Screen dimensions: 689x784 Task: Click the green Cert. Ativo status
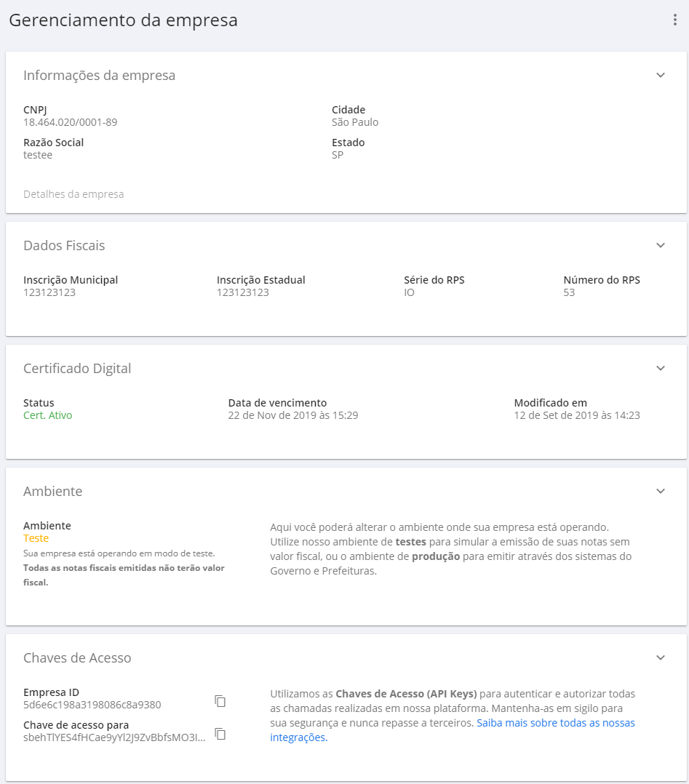coord(48,416)
